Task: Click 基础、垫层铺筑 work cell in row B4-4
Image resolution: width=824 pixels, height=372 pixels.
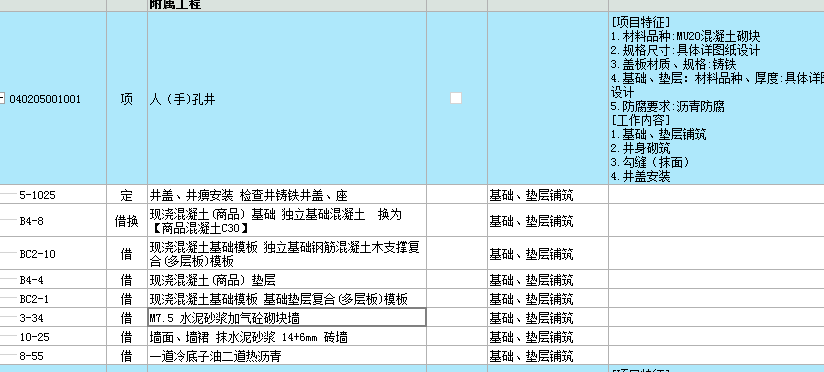Action: click(548, 280)
